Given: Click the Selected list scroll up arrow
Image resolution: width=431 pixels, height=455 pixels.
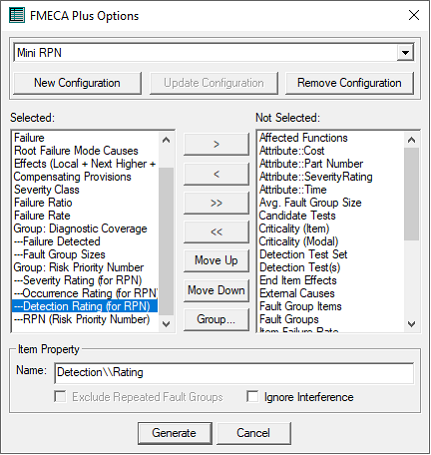Looking at the screenshot, I should click(166, 140).
